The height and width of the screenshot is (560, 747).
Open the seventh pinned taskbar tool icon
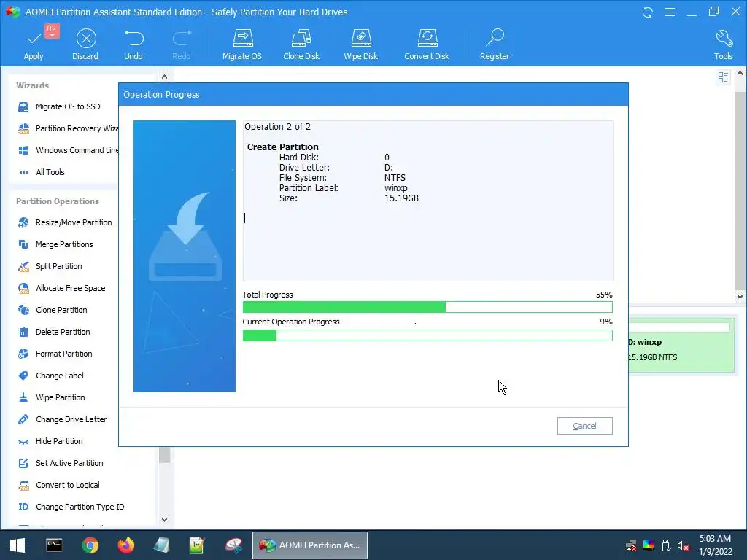233,545
